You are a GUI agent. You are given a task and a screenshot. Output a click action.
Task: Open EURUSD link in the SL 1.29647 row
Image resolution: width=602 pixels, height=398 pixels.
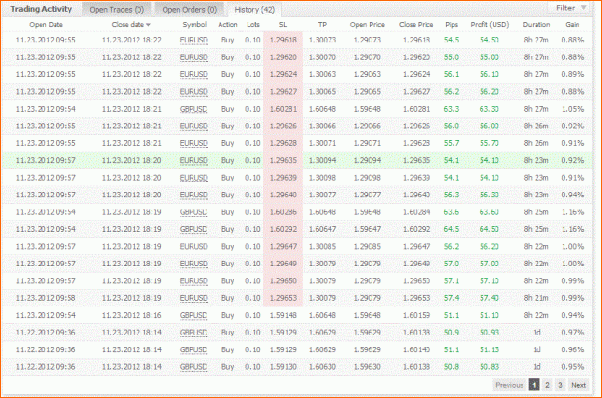click(x=194, y=246)
